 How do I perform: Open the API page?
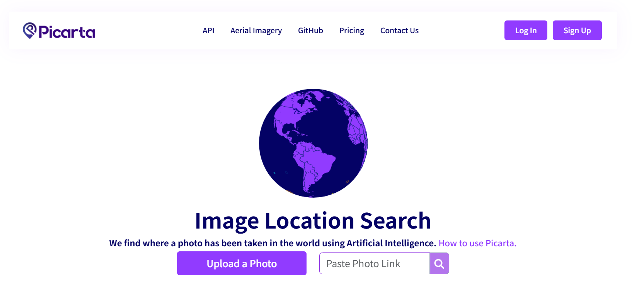(x=208, y=30)
